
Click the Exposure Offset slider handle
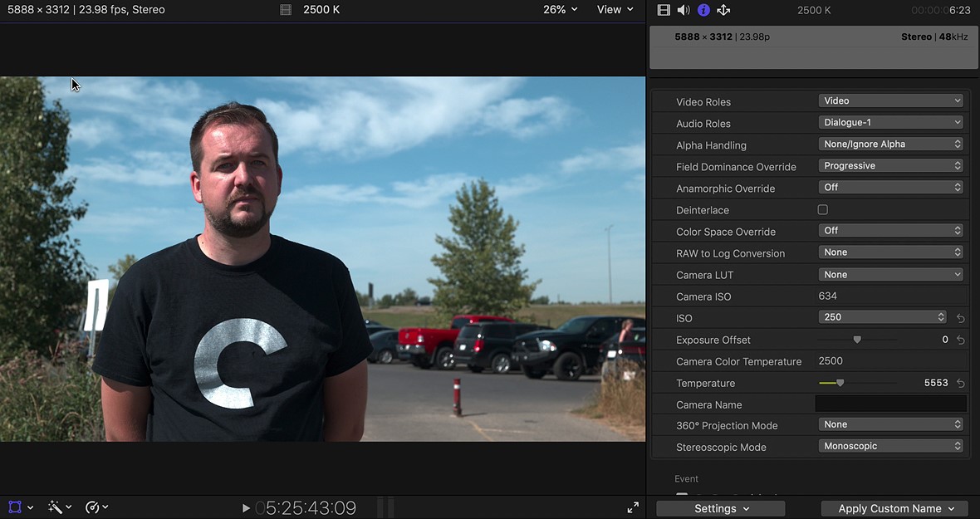[857, 340]
